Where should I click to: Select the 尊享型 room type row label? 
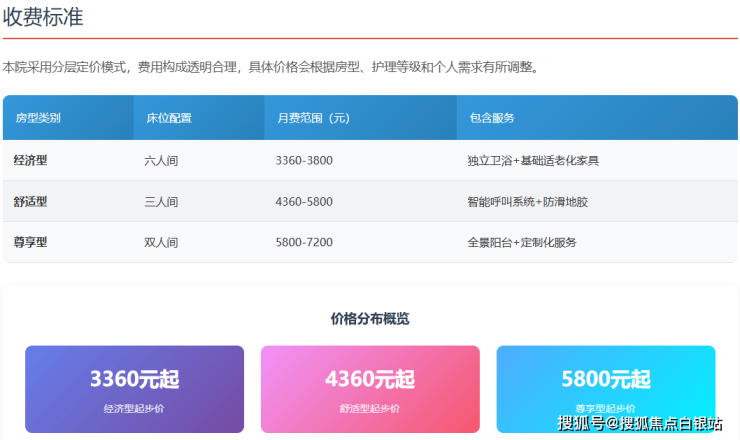(31, 242)
